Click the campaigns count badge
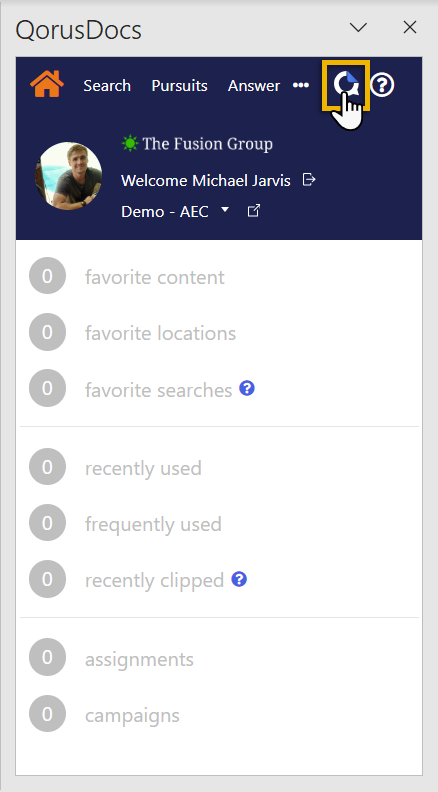 (x=47, y=713)
